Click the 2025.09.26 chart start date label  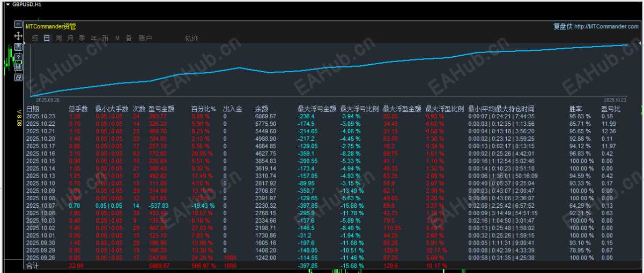pos(48,100)
